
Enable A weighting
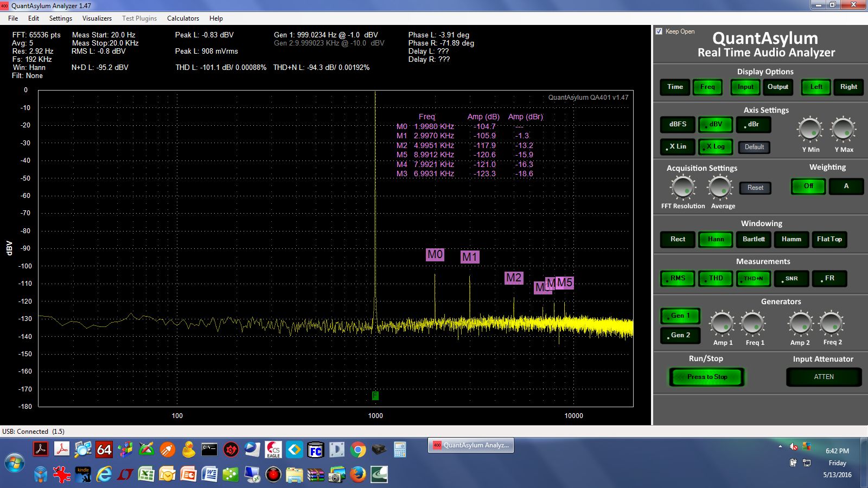pyautogui.click(x=846, y=187)
